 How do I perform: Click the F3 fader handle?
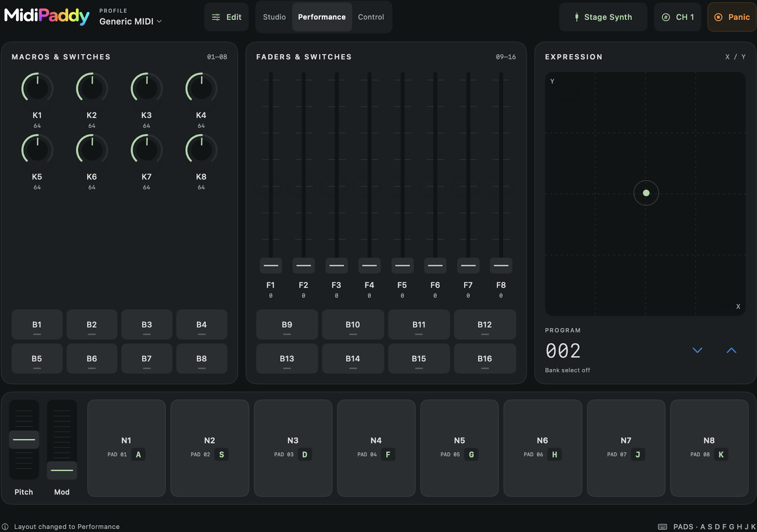[x=337, y=266]
